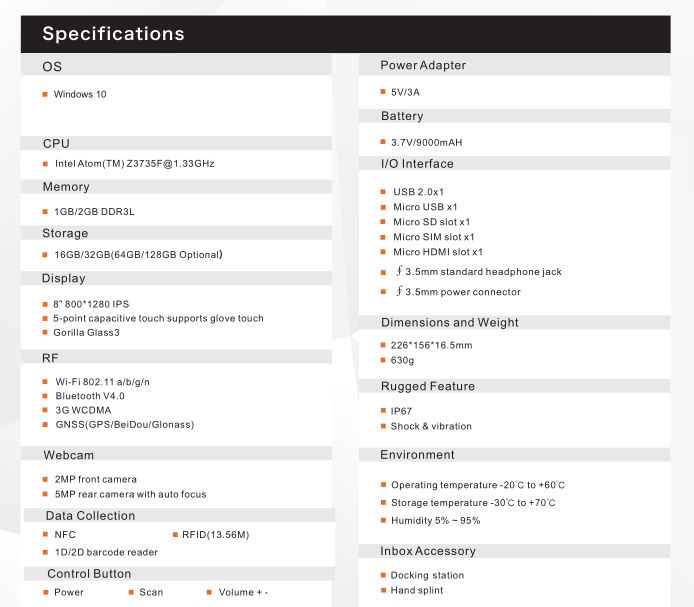Click the orange bullet next to 5V/3A

pyautogui.click(x=383, y=92)
